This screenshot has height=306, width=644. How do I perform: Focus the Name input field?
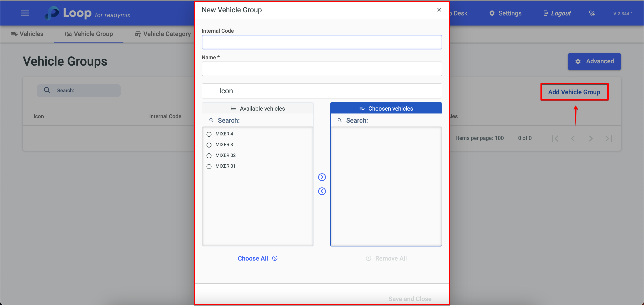[x=322, y=69]
